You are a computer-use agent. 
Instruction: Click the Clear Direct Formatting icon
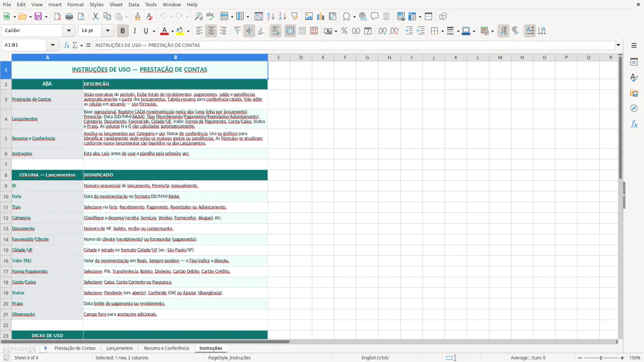coord(149,17)
